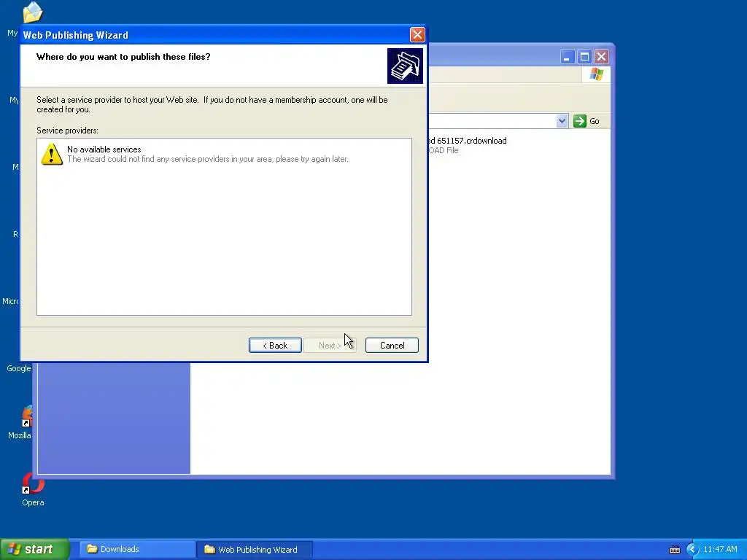Open the Start menu

pyautogui.click(x=34, y=549)
